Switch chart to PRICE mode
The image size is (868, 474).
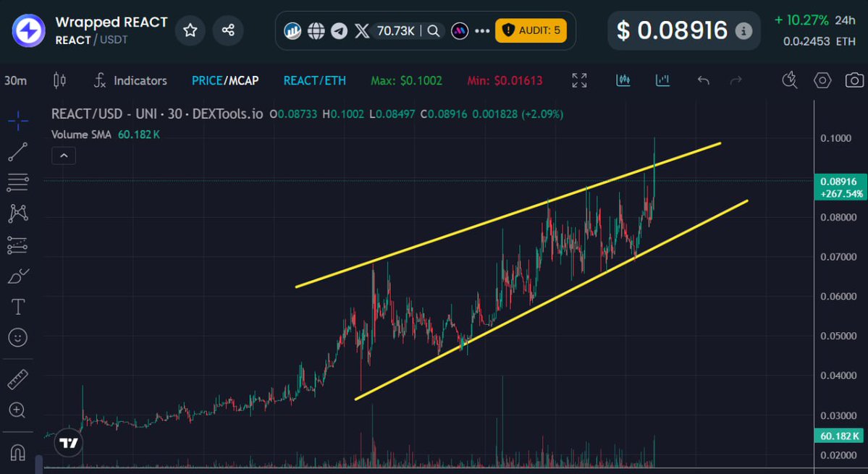point(207,81)
